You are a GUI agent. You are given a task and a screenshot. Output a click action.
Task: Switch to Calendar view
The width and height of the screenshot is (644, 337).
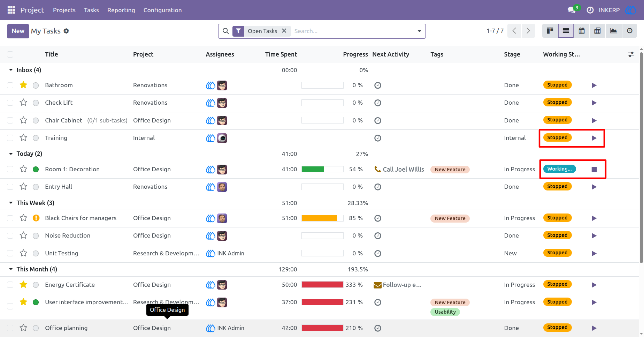click(x=582, y=31)
